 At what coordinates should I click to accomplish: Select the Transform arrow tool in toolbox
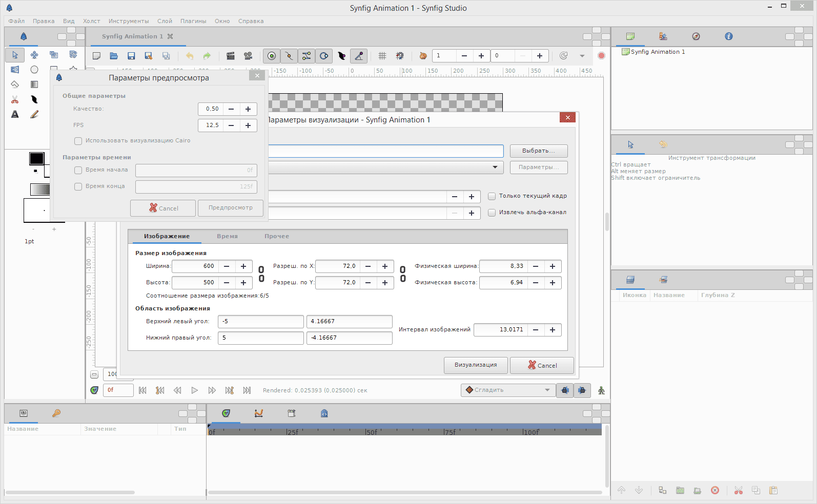pos(15,55)
